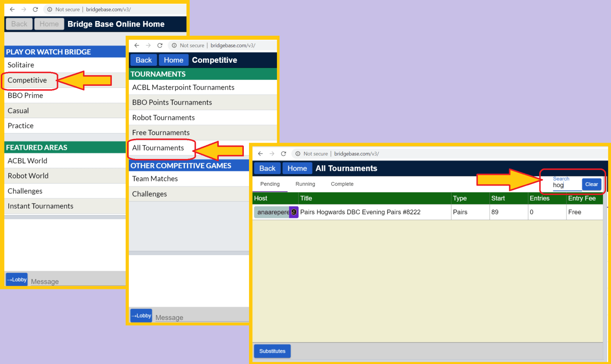This screenshot has width=611, height=364.
Task: Click the Not secure info icon in Competitive window
Action: pyautogui.click(x=174, y=45)
